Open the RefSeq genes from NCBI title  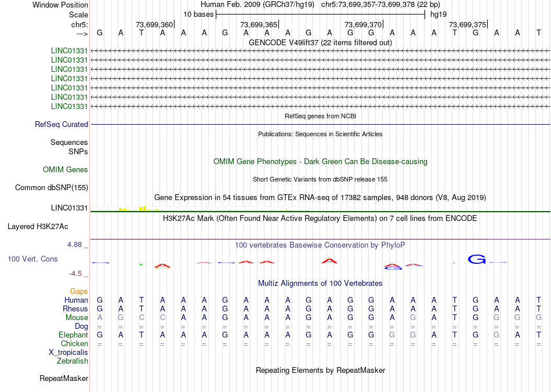tap(320, 116)
